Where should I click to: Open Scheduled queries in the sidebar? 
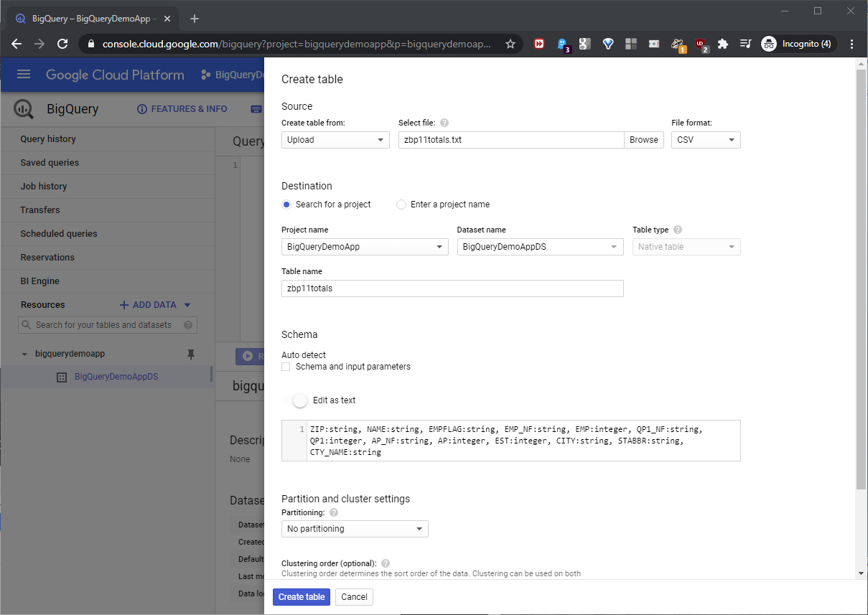59,234
